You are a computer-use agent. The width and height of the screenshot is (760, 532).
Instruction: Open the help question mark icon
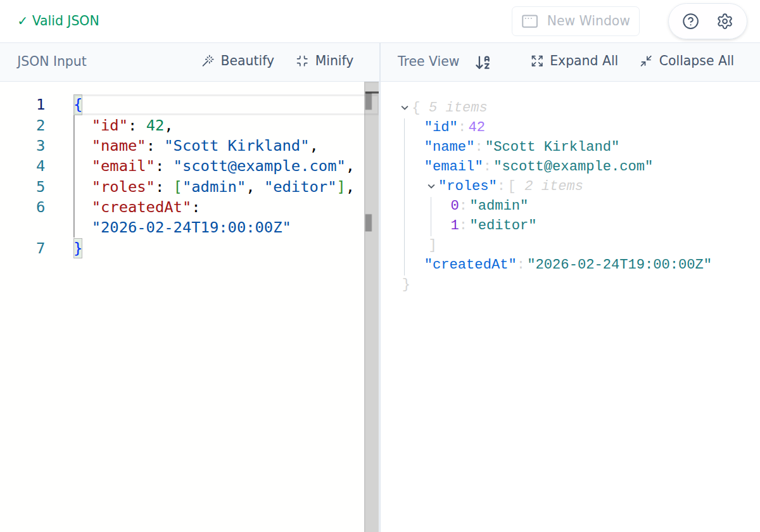coord(690,21)
